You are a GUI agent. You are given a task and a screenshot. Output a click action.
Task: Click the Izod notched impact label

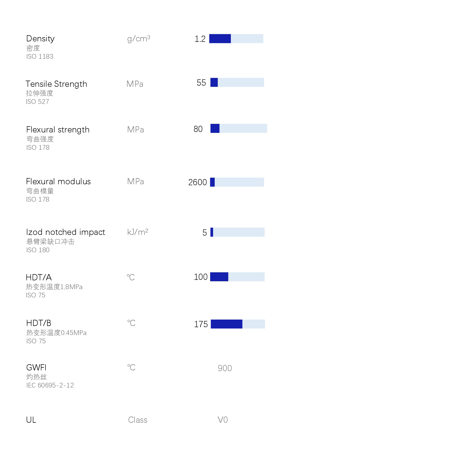66,232
